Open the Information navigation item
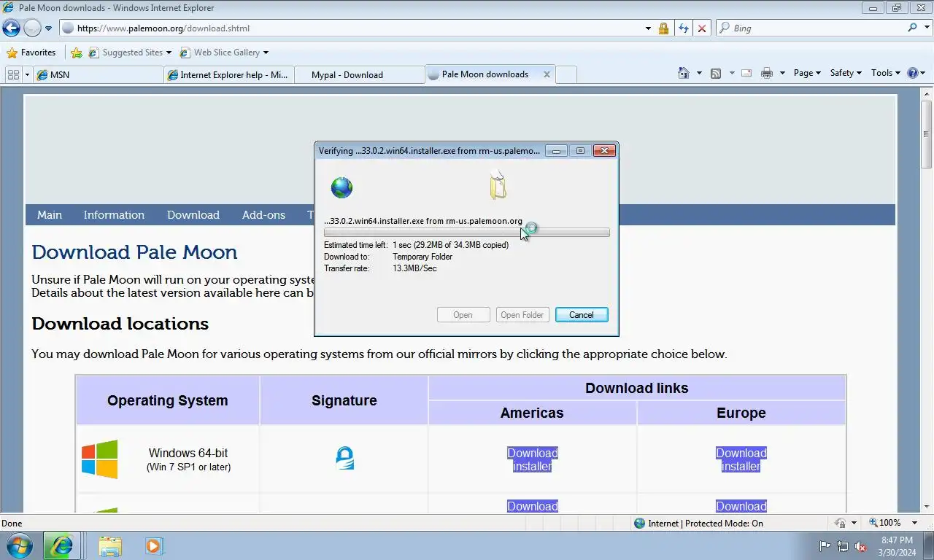Viewport: 934px width, 560px height. click(114, 215)
